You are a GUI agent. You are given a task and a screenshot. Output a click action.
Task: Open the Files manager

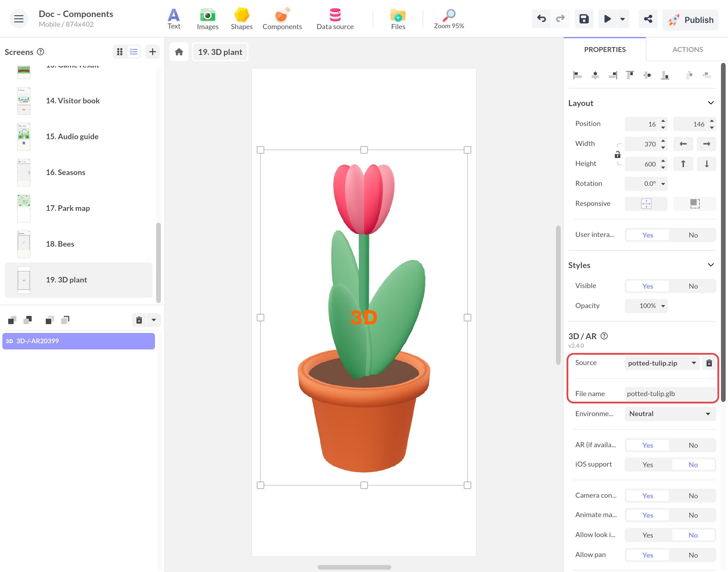tap(398, 19)
